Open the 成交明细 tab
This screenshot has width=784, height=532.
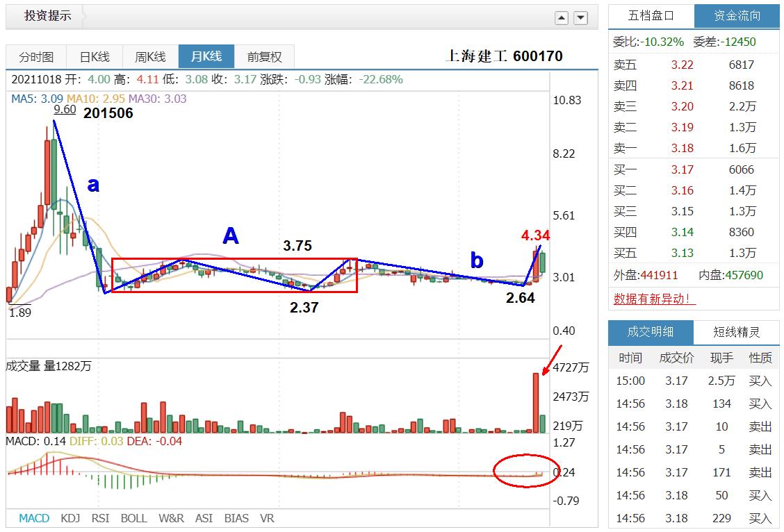coord(651,332)
